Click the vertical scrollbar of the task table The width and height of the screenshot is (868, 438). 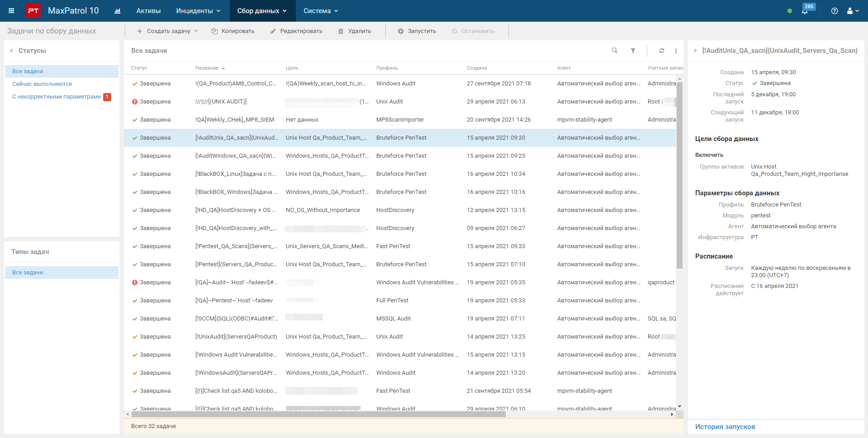[679, 175]
